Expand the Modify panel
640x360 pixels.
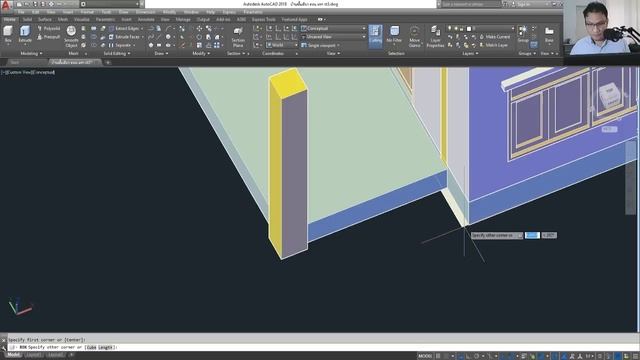[x=201, y=53]
